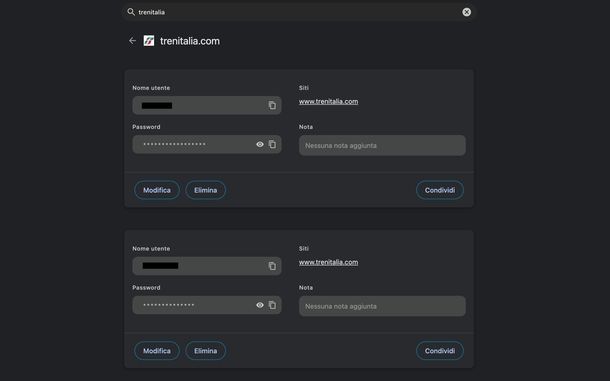
Task: Copy username in the first credential card
Action: [272, 105]
